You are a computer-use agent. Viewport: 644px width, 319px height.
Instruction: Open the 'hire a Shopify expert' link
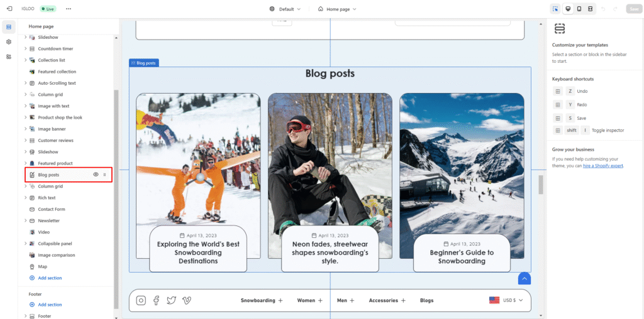click(x=602, y=165)
